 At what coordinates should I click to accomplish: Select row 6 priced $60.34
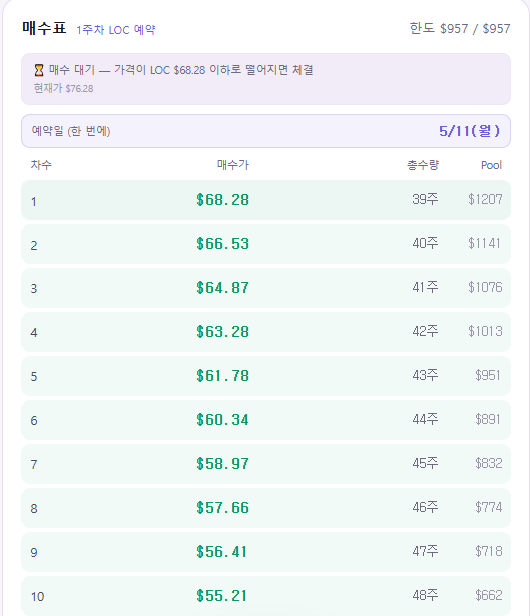(266, 420)
